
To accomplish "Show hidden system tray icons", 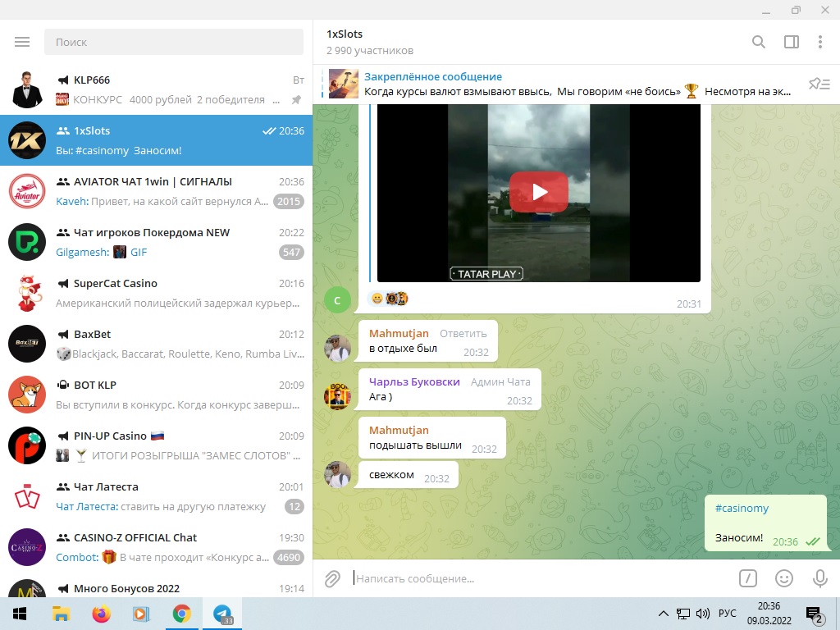I will 664,614.
